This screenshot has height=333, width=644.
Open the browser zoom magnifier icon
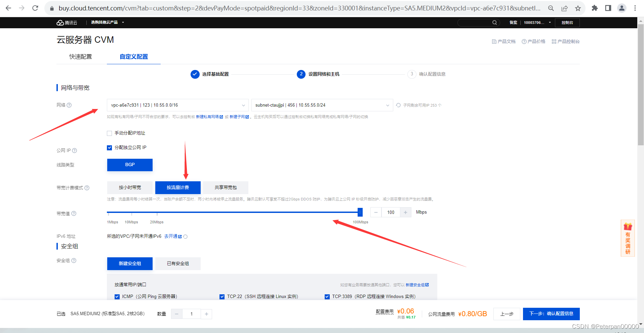tap(551, 8)
